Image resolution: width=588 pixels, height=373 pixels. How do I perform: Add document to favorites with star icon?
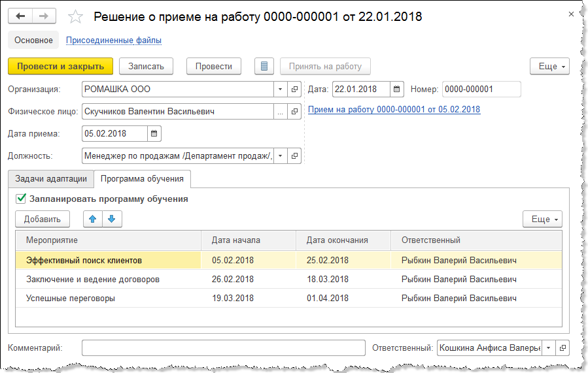[76, 17]
